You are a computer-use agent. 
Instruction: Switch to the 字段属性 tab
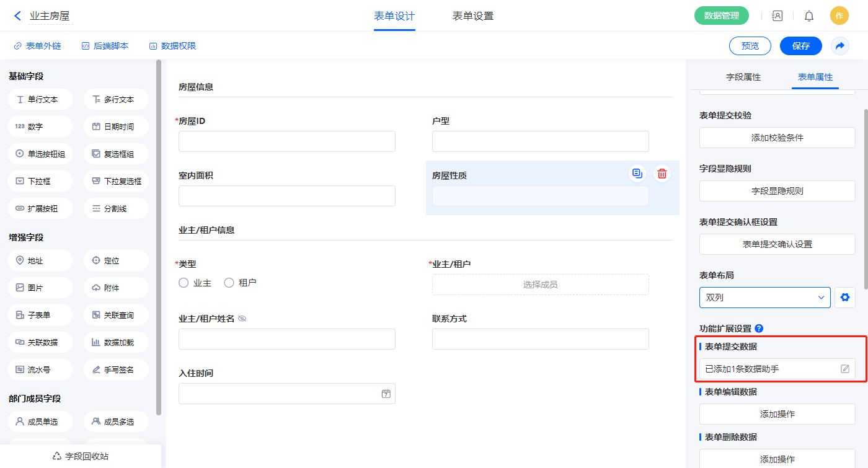(743, 77)
